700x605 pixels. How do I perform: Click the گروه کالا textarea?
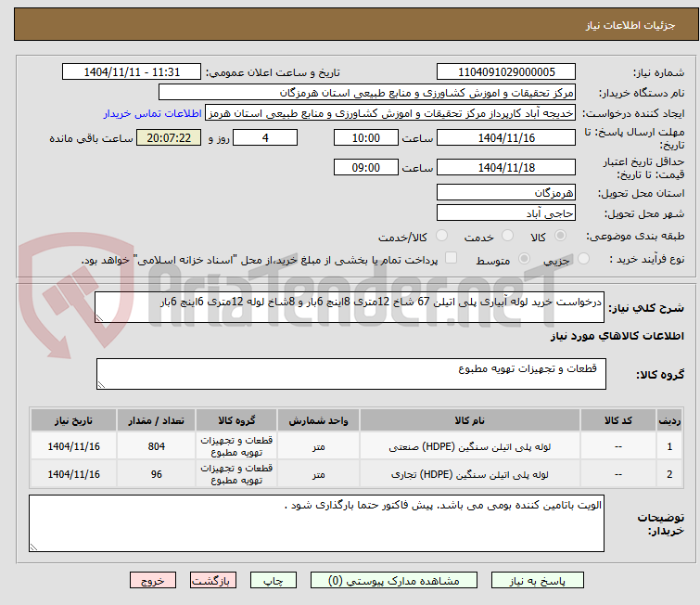click(351, 374)
